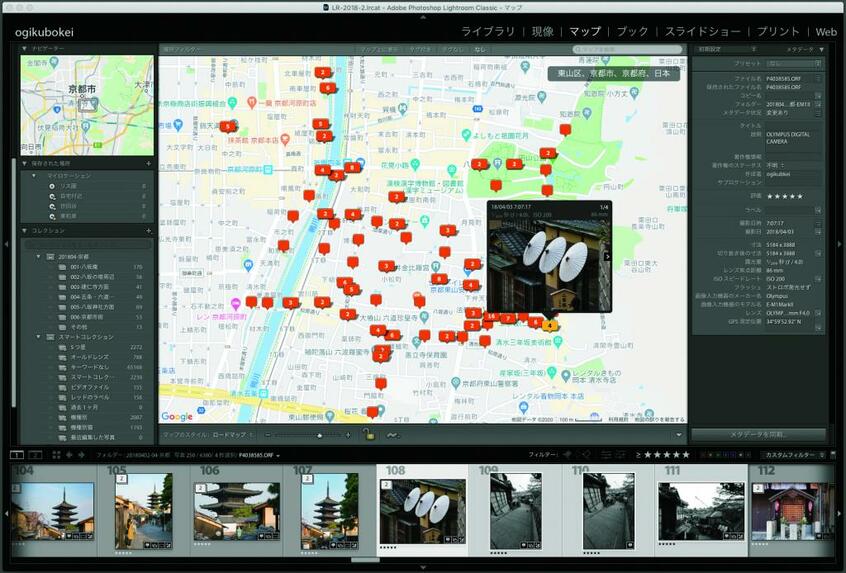Select filmstrip thumbnail 112 shrine photo
846x573 pixels.
(793, 511)
